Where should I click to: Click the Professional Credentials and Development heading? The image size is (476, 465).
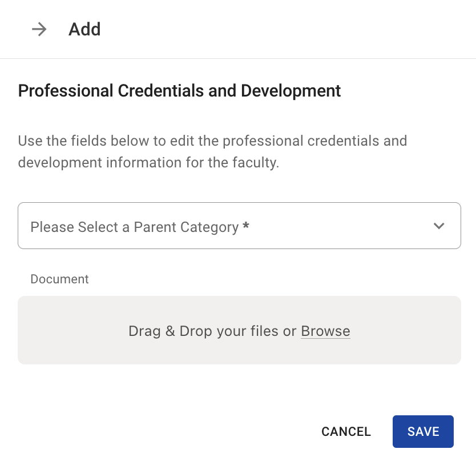click(179, 91)
